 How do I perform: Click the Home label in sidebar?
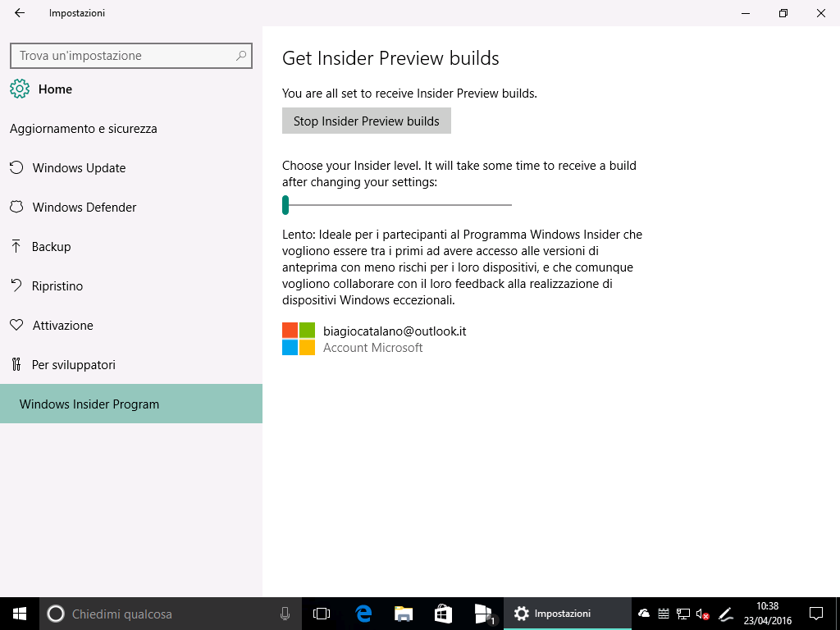click(x=55, y=89)
